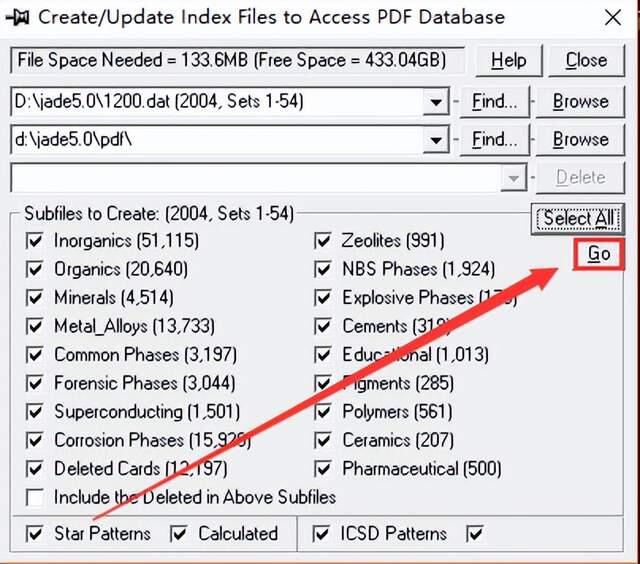The image size is (640, 564).
Task: Expand the d:\jade5.0\pdf\ folder dropdown
Action: (x=435, y=140)
